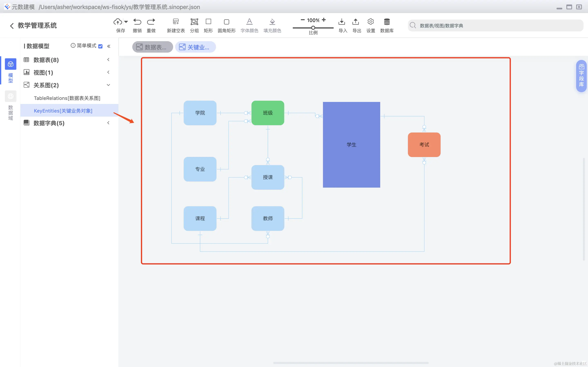588x367 pixels.
Task: Create a new empty table
Action: (176, 22)
